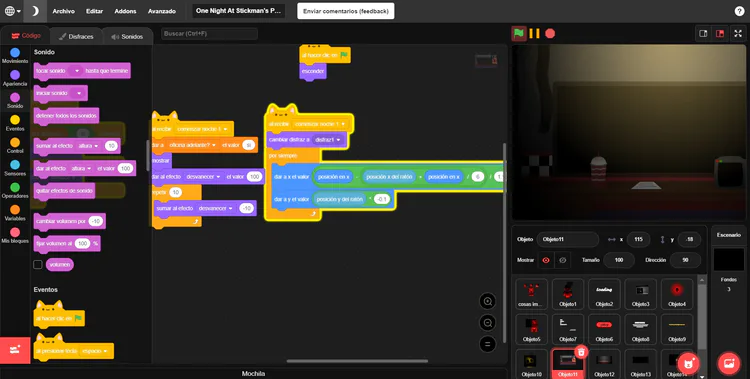Hide sprite using crossed-eye icon
The image size is (750, 379).
click(563, 260)
